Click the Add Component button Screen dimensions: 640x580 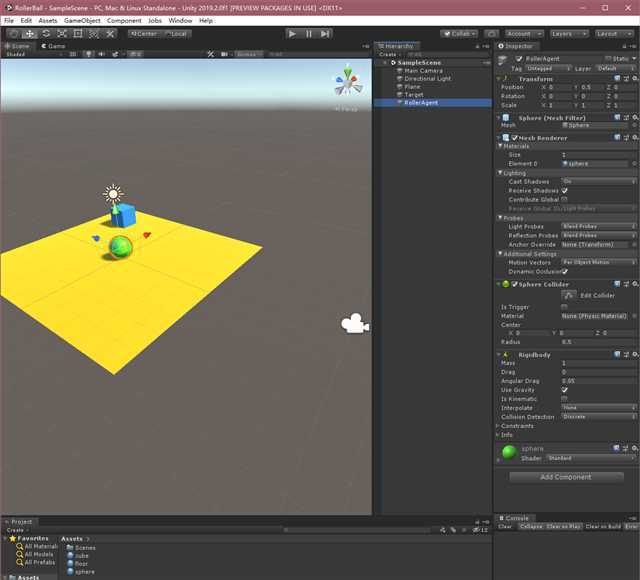pyautogui.click(x=566, y=477)
